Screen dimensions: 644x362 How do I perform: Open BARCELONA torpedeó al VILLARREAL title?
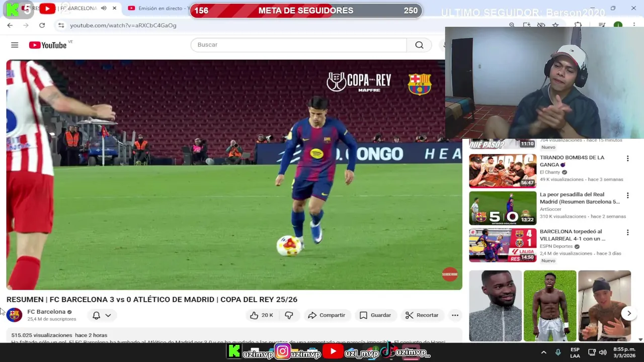point(573,235)
